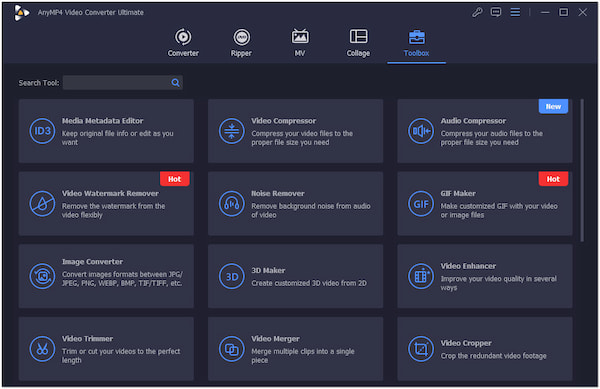The height and width of the screenshot is (389, 600).
Task: Minimize the AnyMP4 window
Action: tap(545, 12)
